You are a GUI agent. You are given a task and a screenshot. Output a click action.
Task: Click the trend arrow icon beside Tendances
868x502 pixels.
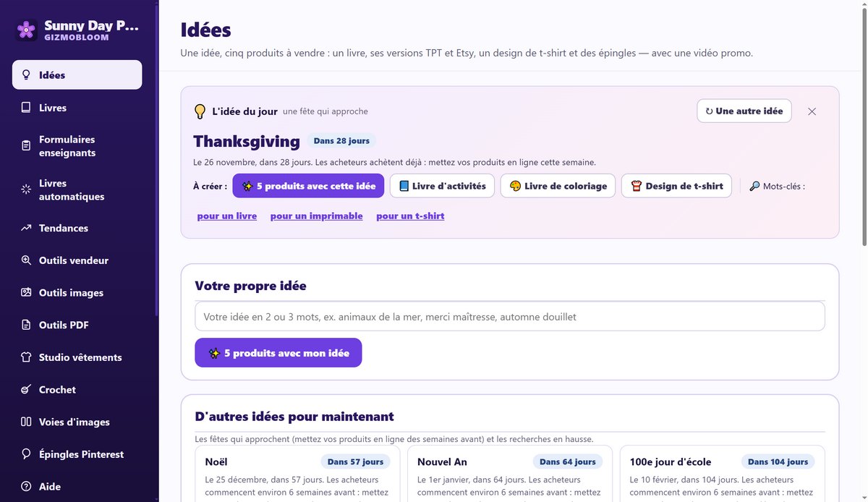26,228
